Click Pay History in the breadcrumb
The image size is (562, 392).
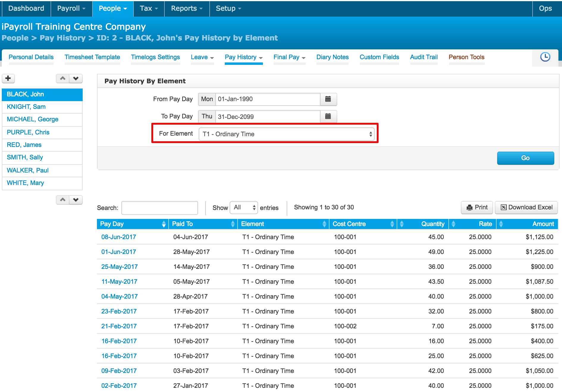[62, 38]
